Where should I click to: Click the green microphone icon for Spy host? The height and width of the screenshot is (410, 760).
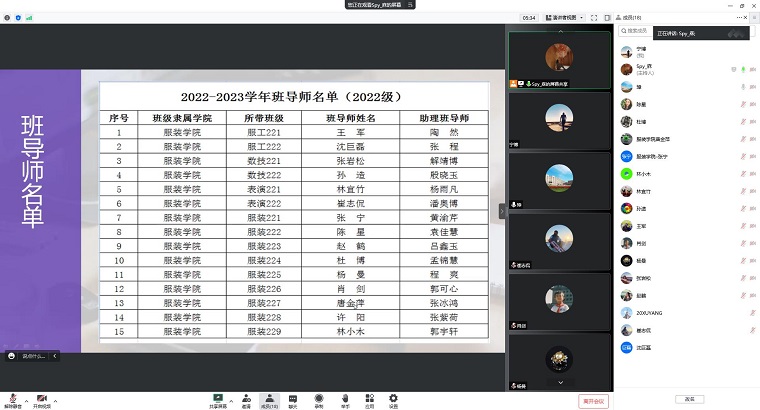click(743, 70)
